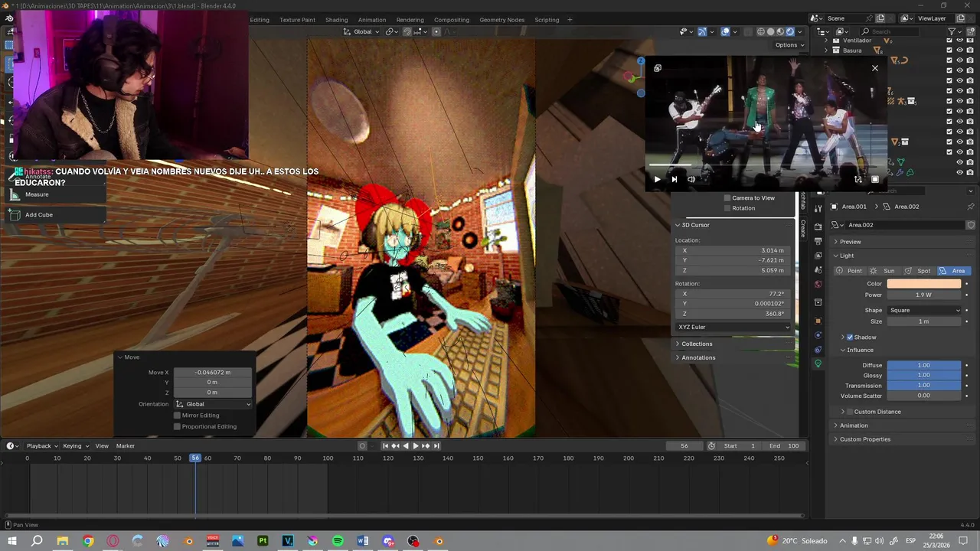Hide the Ventilador collection in viewport
This screenshot has width=980, height=551.
click(x=960, y=41)
